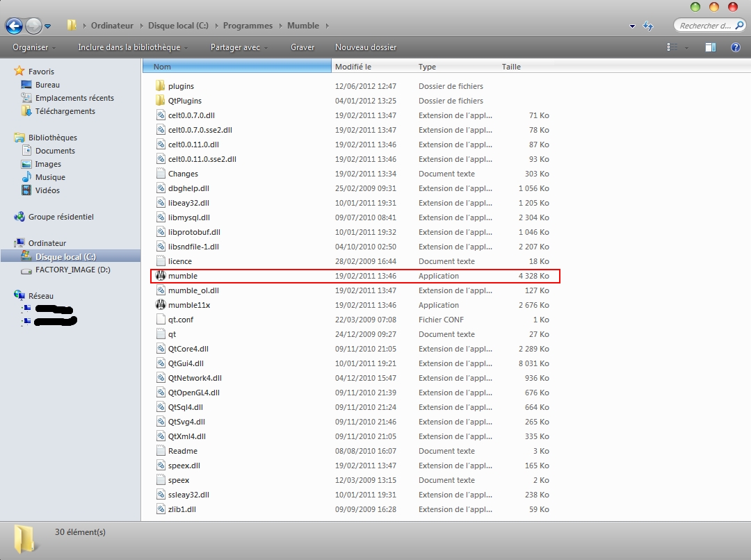Viewport: 751px width, 560px height.
Task: Select mumble11x application icon
Action: click(161, 305)
